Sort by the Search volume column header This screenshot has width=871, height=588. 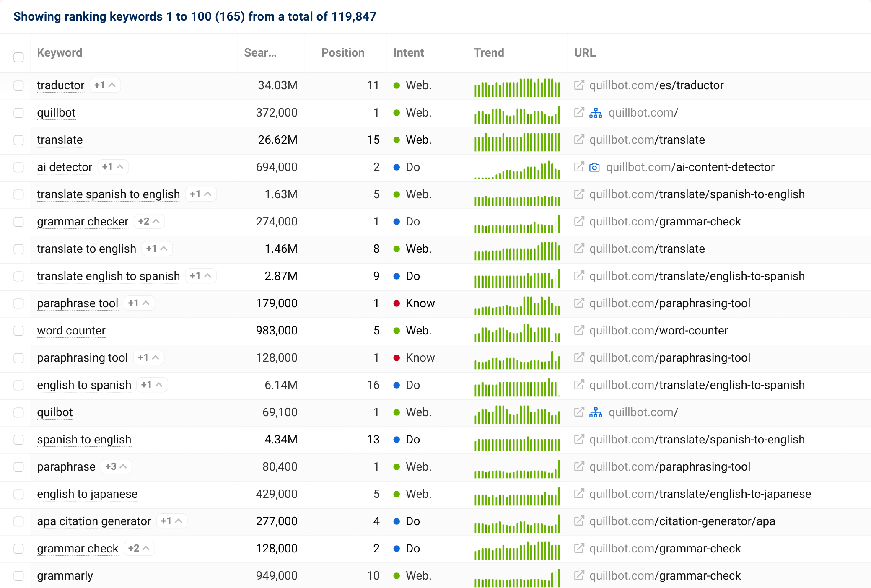click(260, 53)
